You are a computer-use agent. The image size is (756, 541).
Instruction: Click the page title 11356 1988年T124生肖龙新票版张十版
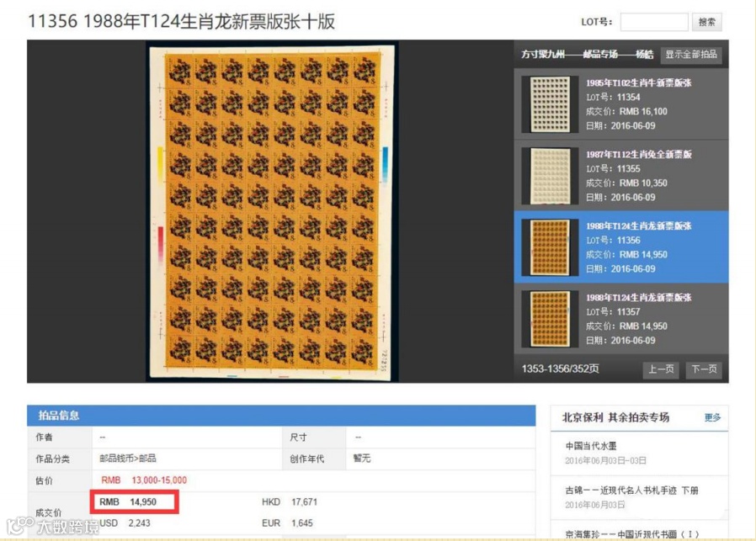pos(181,22)
